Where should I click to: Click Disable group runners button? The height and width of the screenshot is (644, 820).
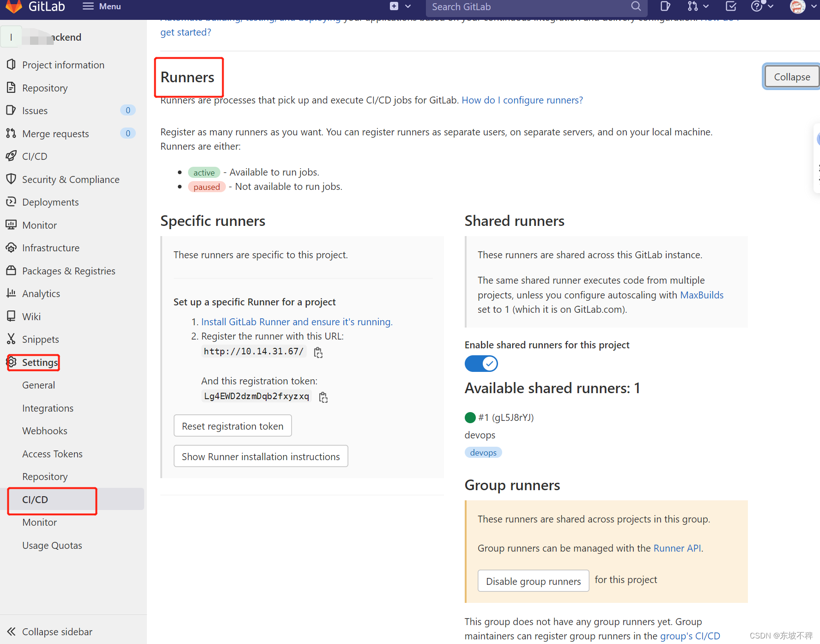[534, 581]
